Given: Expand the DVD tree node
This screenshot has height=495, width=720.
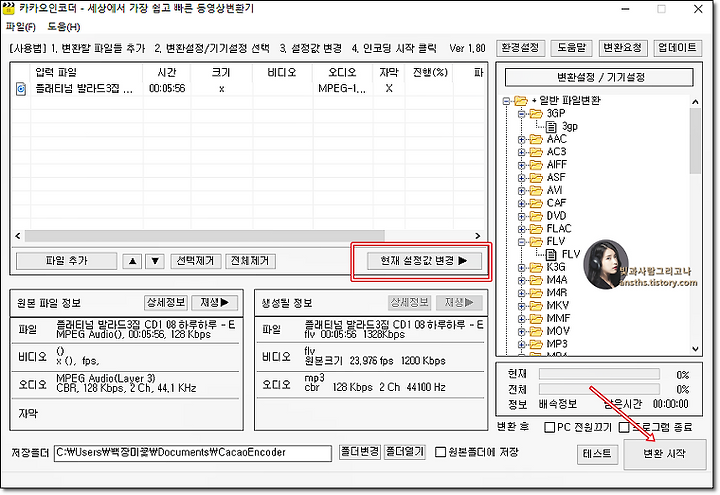Looking at the screenshot, I should coord(521,216).
